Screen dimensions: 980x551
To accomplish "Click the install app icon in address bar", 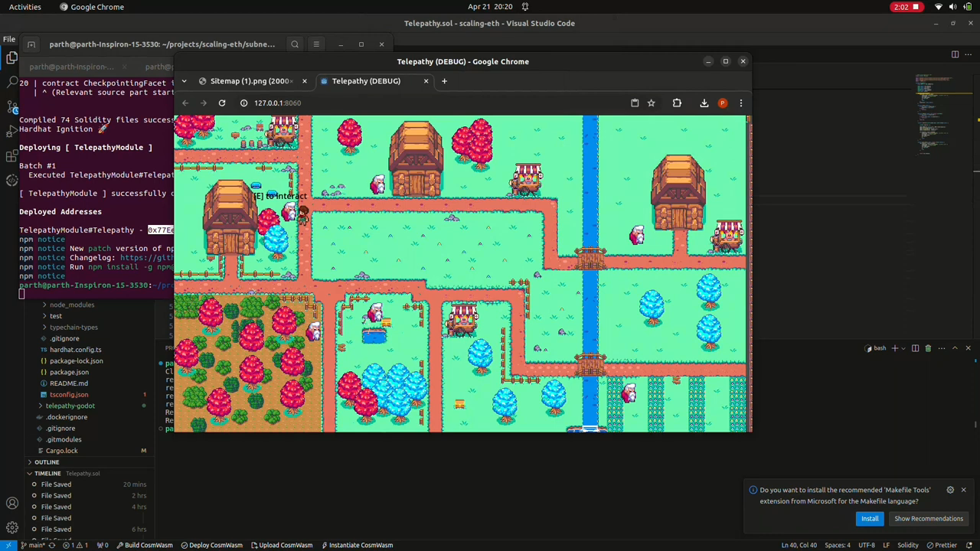I will 635,103.
